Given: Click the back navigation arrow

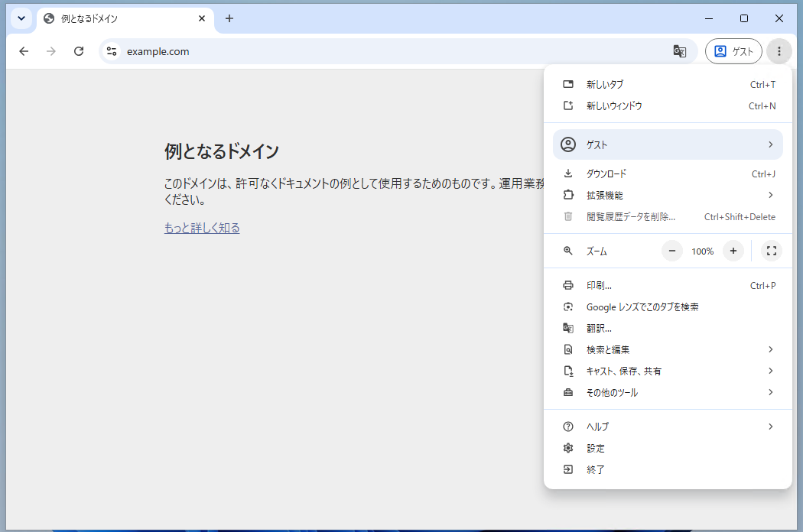Looking at the screenshot, I should 24,51.
